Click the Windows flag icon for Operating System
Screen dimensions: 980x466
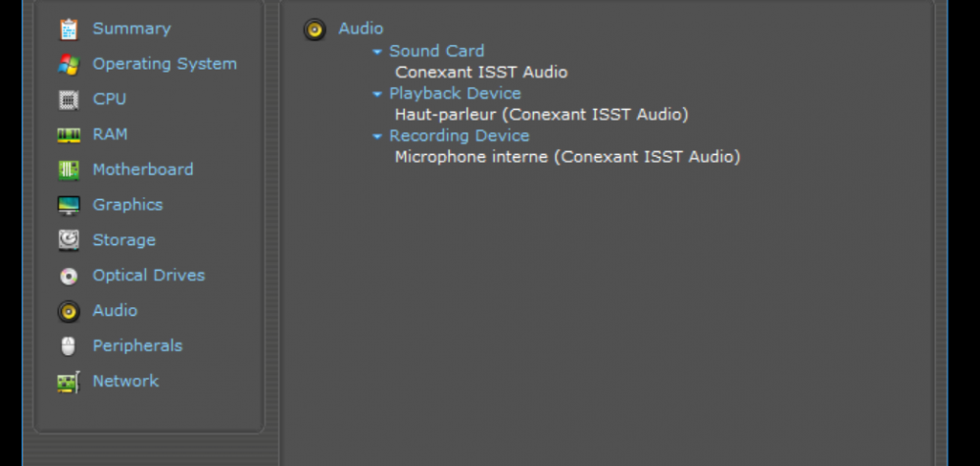click(69, 65)
